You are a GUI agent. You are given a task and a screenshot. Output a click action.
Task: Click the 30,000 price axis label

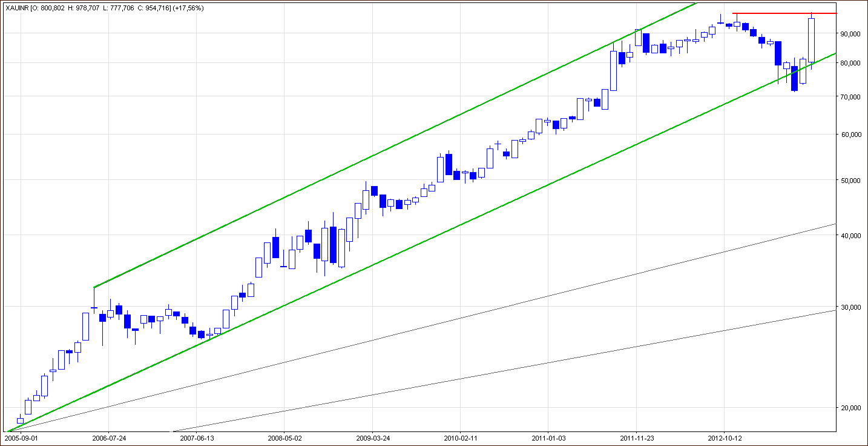pyautogui.click(x=850, y=308)
